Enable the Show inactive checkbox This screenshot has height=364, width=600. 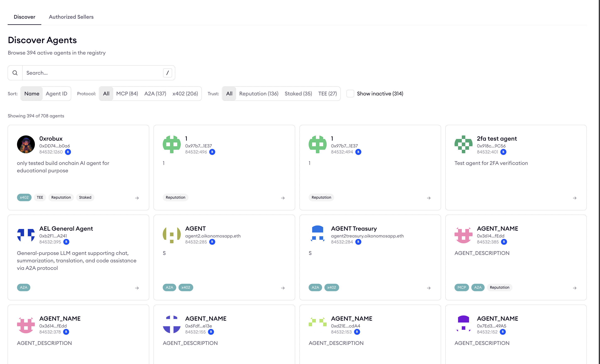coord(350,93)
